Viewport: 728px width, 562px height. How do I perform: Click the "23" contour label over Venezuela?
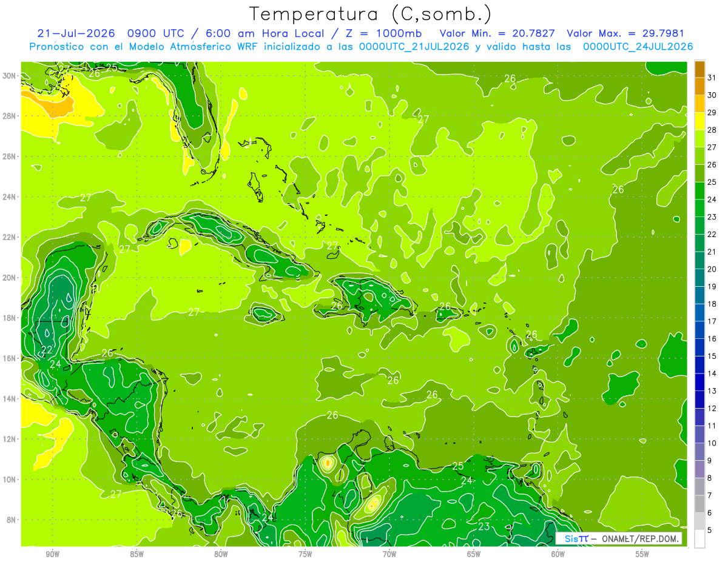(484, 526)
